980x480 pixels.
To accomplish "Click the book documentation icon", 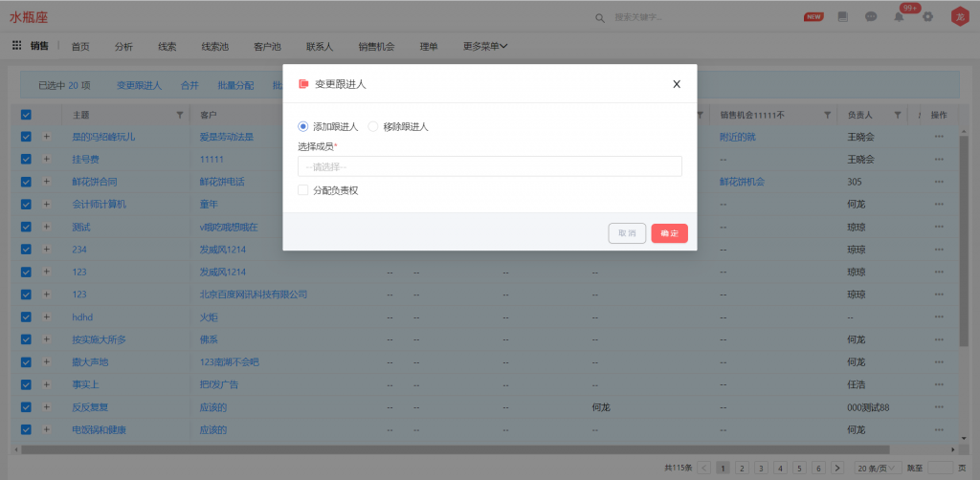I will pyautogui.click(x=842, y=17).
